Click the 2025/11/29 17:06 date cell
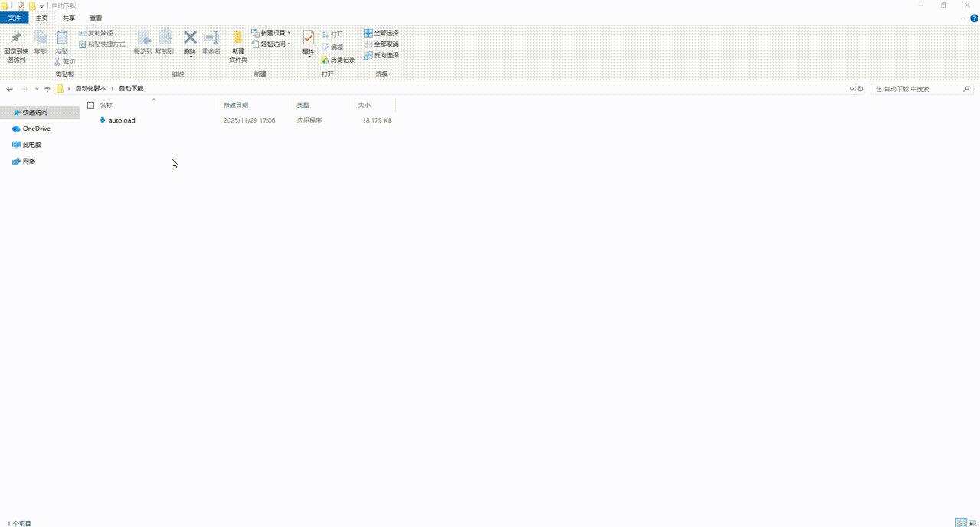The width and height of the screenshot is (980, 527). [x=249, y=120]
